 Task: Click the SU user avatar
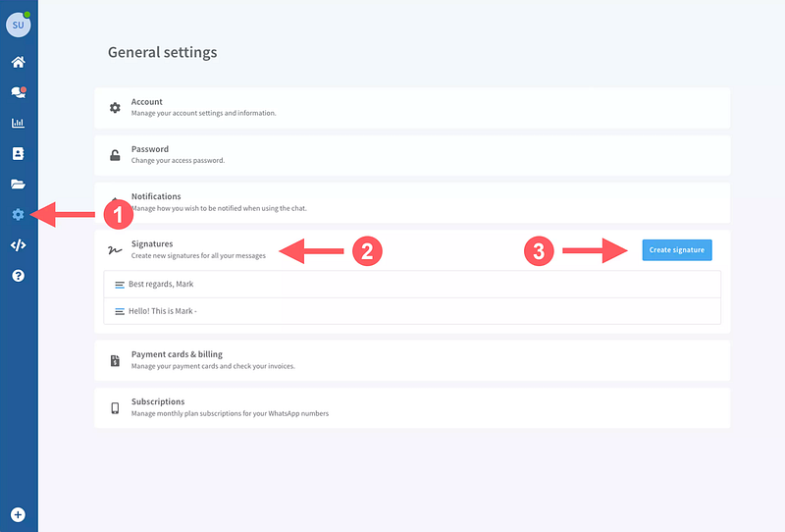[18, 25]
